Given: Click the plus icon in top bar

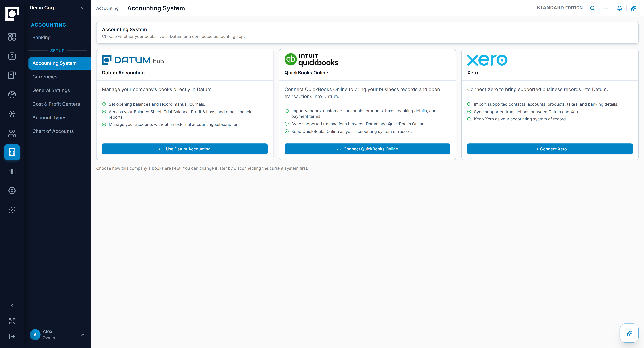Looking at the screenshot, I should click(606, 8).
